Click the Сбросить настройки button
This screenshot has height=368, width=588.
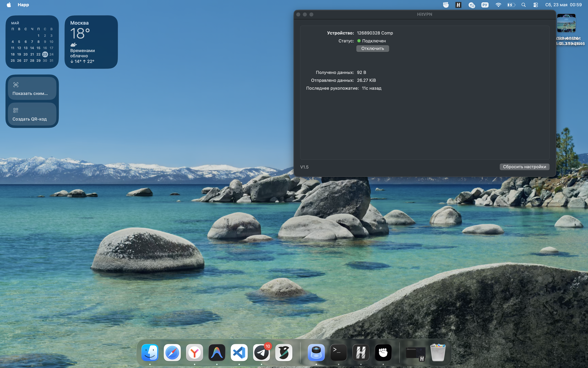524,167
